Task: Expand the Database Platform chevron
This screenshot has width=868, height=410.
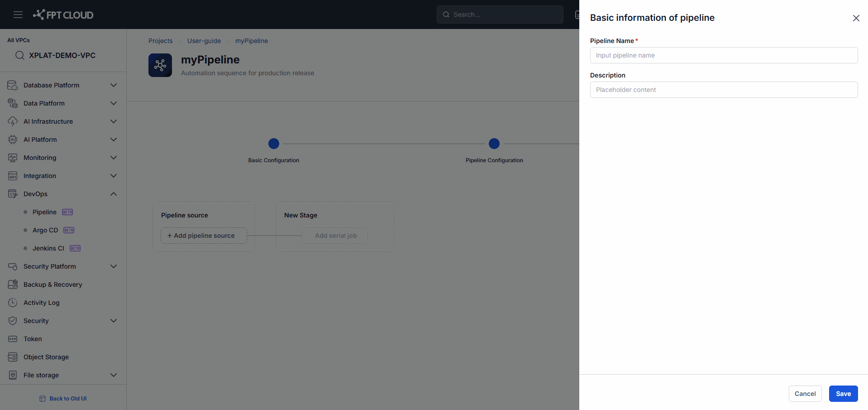Action: point(114,85)
